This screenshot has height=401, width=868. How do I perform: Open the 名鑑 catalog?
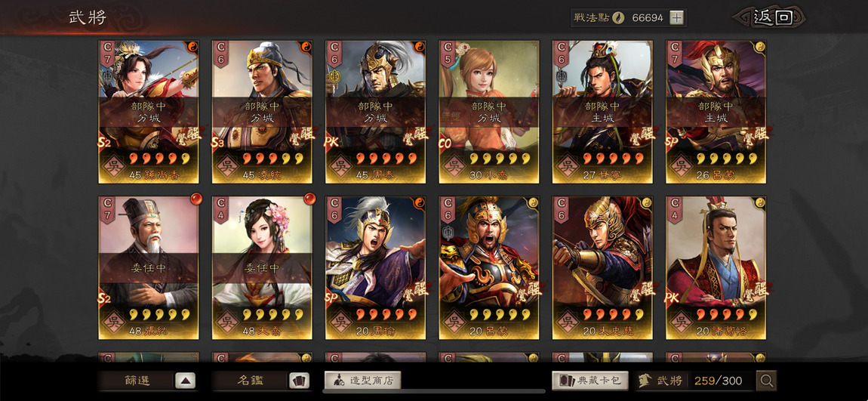[x=250, y=381]
